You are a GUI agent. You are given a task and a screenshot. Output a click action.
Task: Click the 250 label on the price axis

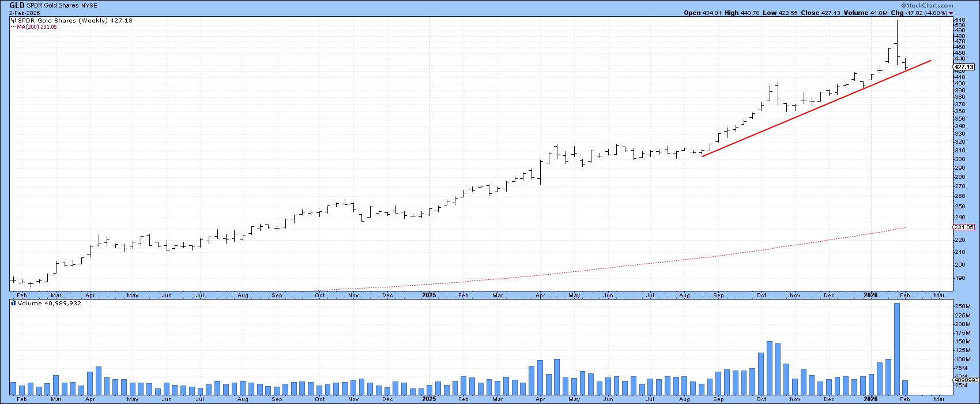coord(960,207)
